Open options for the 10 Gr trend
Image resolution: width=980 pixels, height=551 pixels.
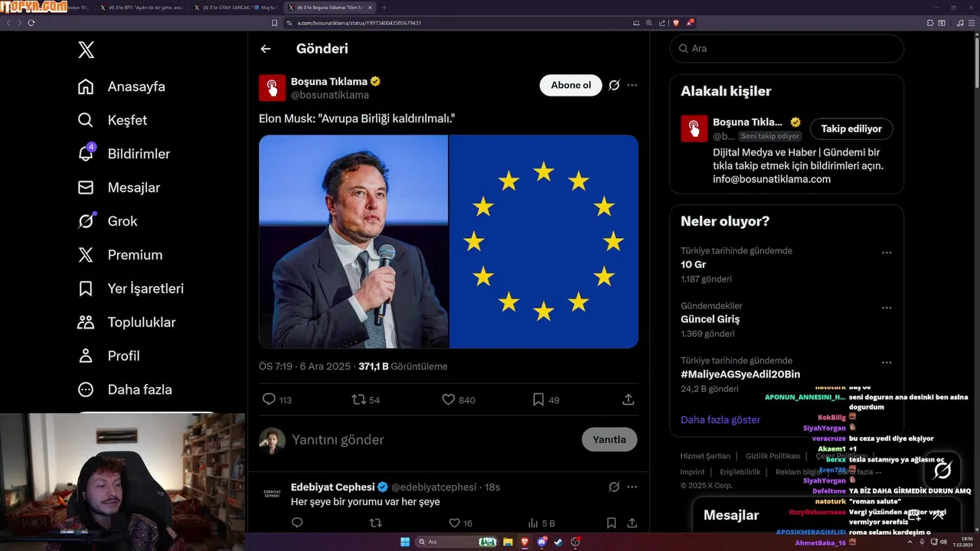click(x=887, y=253)
